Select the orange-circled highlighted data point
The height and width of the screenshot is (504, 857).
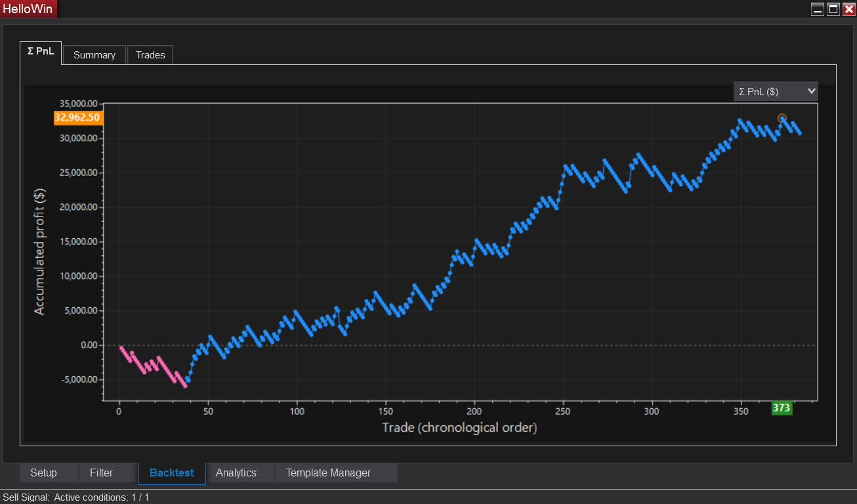point(782,118)
